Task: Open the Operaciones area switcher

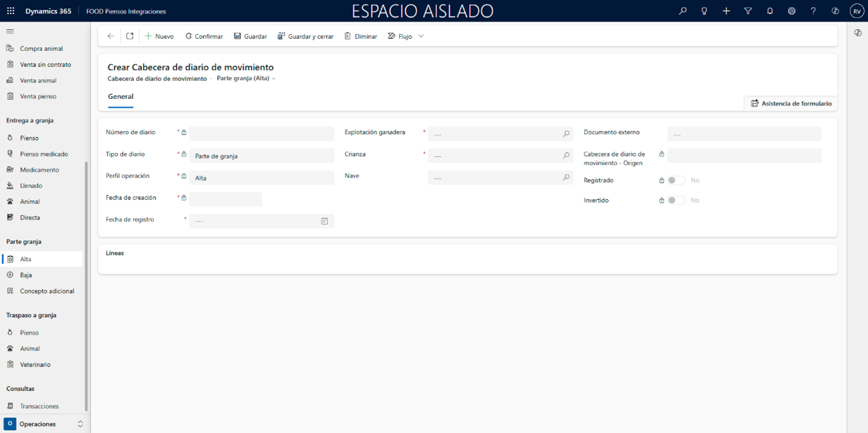Action: tap(44, 424)
